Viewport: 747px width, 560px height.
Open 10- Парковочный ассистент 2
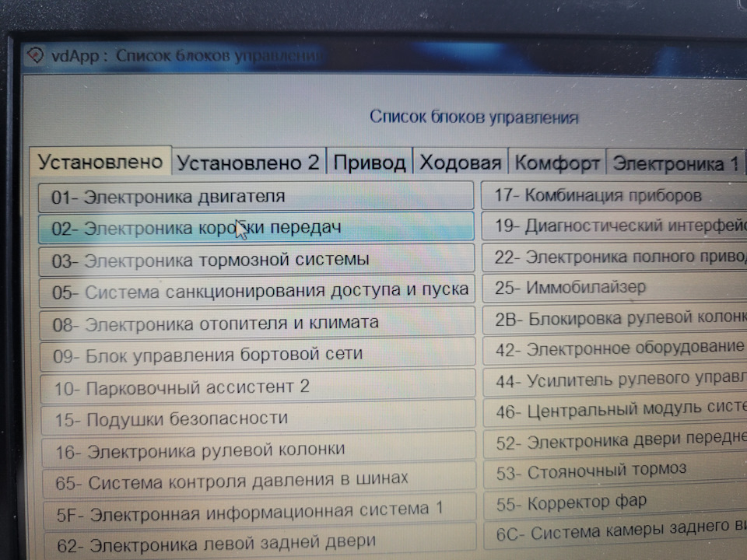[x=258, y=387]
